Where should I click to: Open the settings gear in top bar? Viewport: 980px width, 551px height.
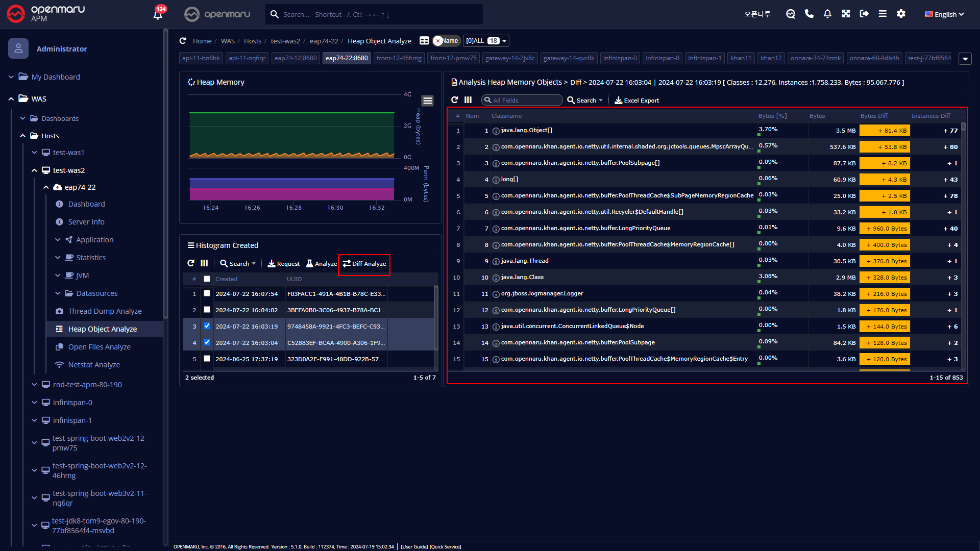pyautogui.click(x=901, y=14)
